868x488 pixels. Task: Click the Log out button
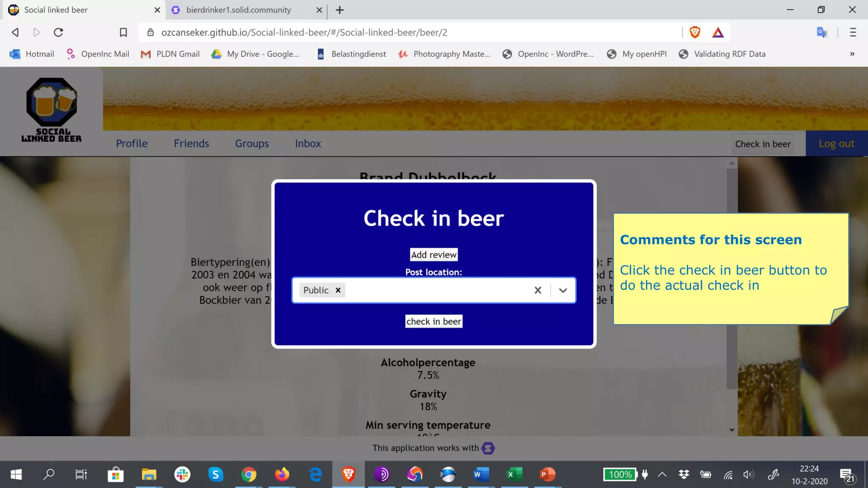click(x=837, y=144)
